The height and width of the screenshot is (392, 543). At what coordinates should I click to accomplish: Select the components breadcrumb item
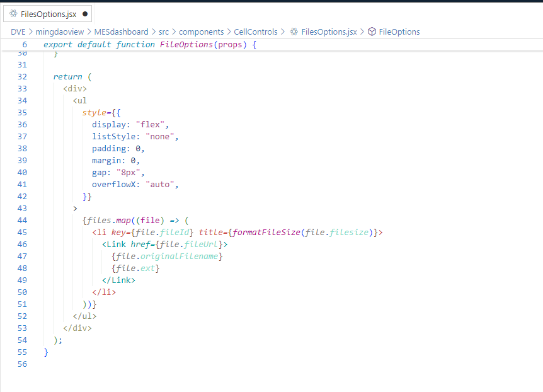(201, 32)
